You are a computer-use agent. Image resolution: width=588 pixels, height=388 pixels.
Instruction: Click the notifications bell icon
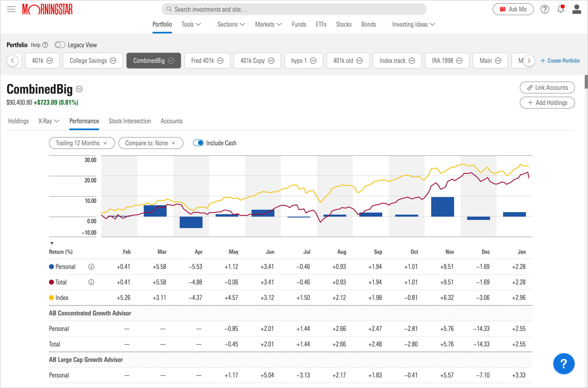pos(560,9)
